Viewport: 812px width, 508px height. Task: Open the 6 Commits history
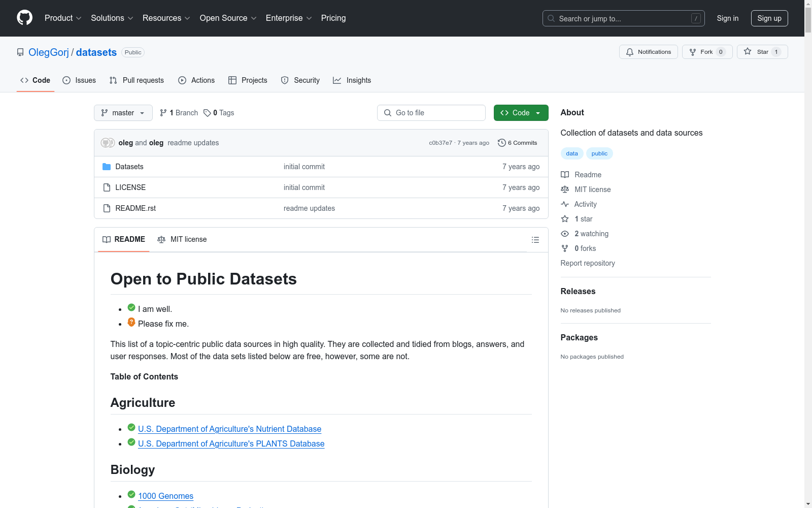[517, 143]
